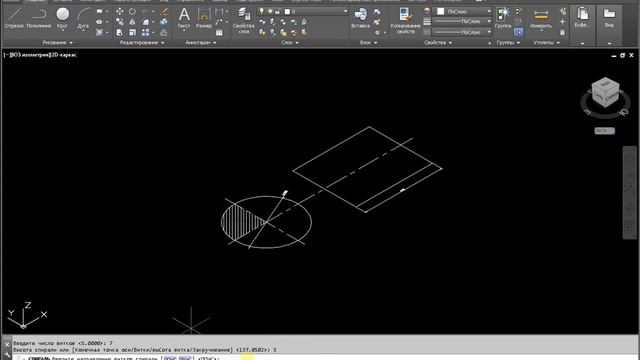Click the Scale tool icon
This screenshot has width=640, height=360.
click(x=133, y=32)
